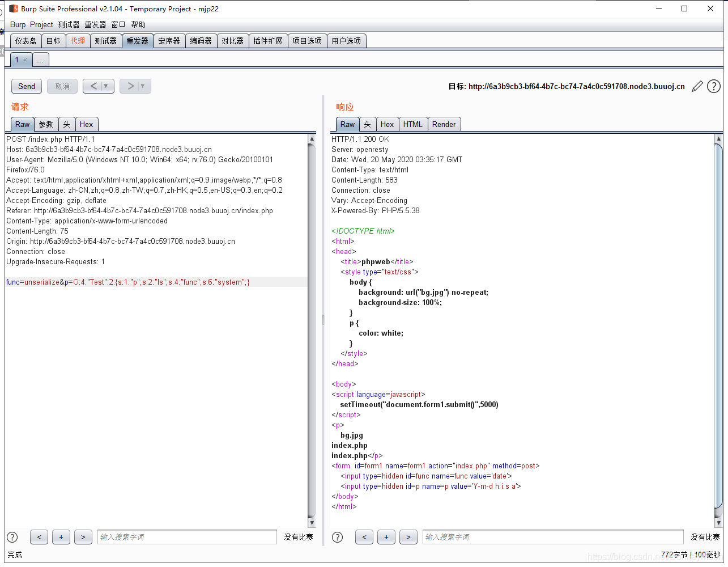Click the response pane vertical scrollbar
Viewport: 728px width, 567px height.
pyautogui.click(x=719, y=331)
